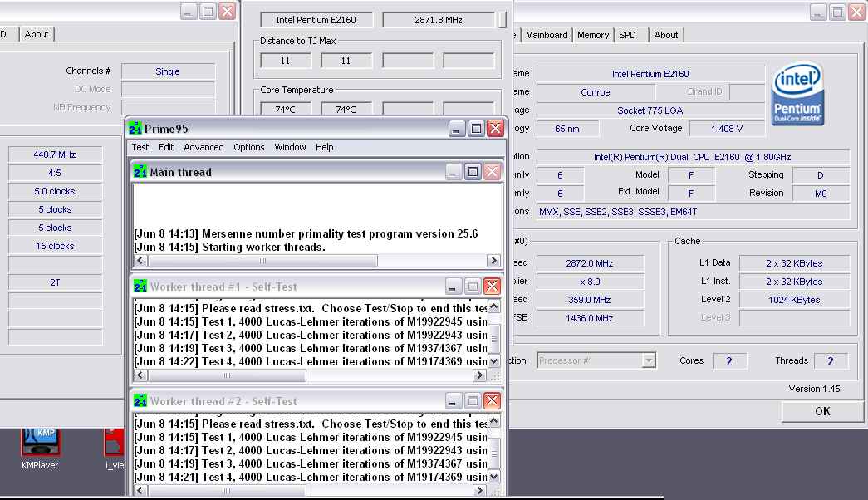Open the Options menu in Prime95

(x=248, y=147)
